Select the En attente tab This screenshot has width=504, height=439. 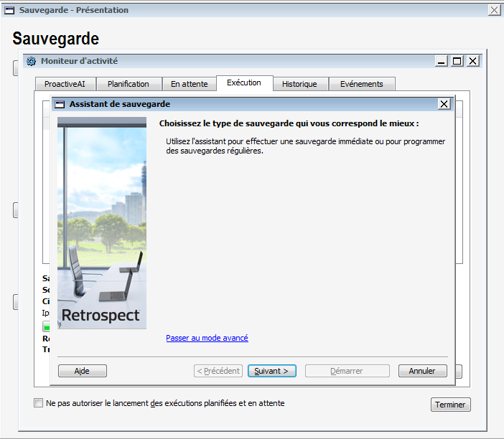[x=189, y=84]
